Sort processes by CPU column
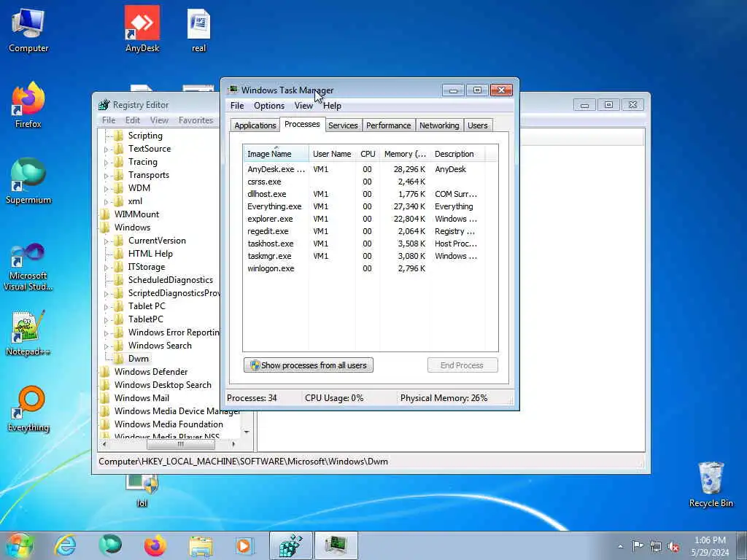 coord(368,154)
